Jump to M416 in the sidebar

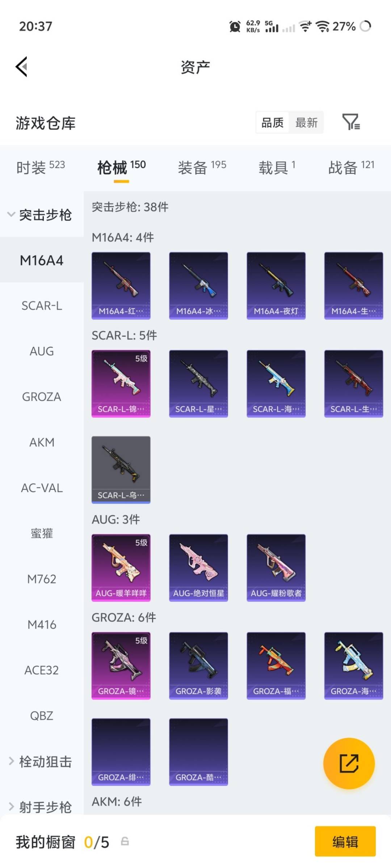pyautogui.click(x=42, y=625)
